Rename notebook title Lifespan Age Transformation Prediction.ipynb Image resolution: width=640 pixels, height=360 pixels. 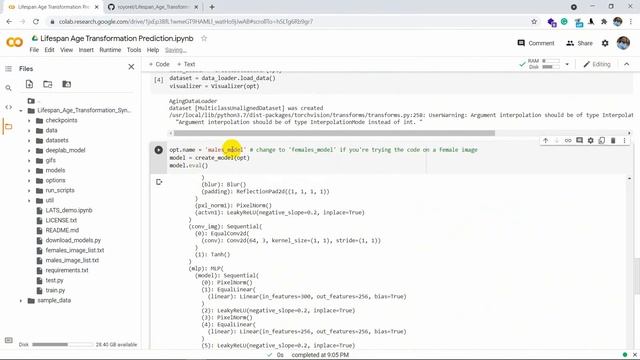117,38
